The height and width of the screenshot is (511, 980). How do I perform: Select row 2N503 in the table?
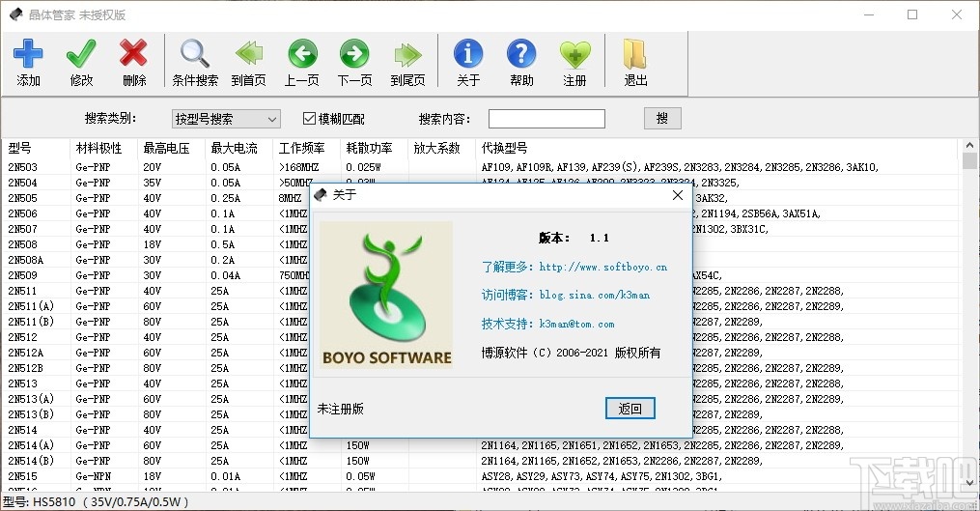(x=479, y=167)
